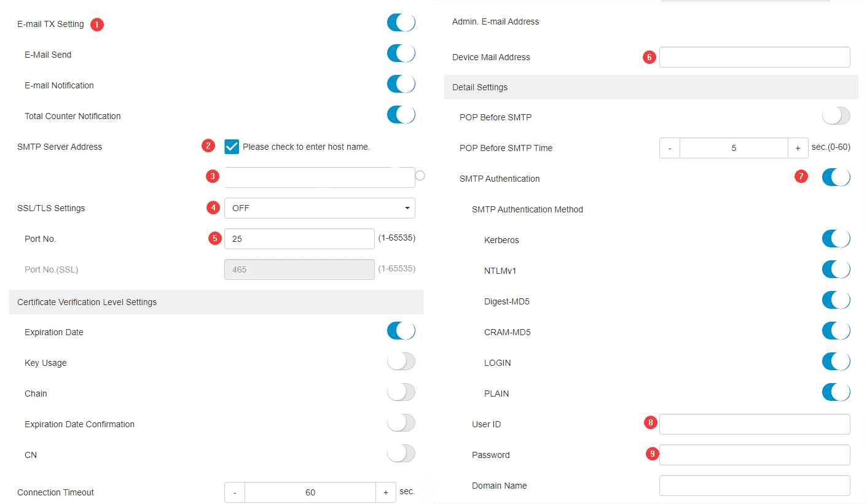The width and height of the screenshot is (867, 504).
Task: Enable Expiration Date Confirmation
Action: [x=401, y=422]
